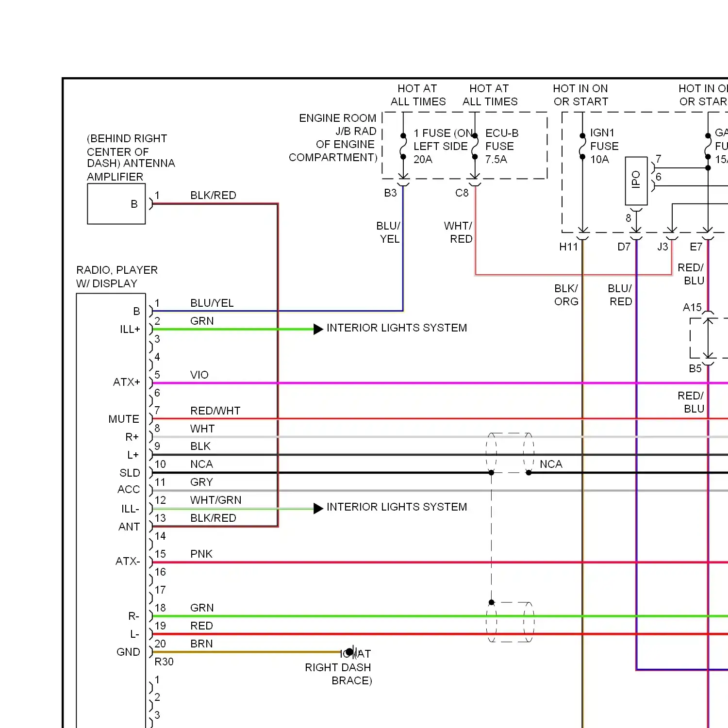Click connector label H11
Screen dimensions: 728x728
568,247
